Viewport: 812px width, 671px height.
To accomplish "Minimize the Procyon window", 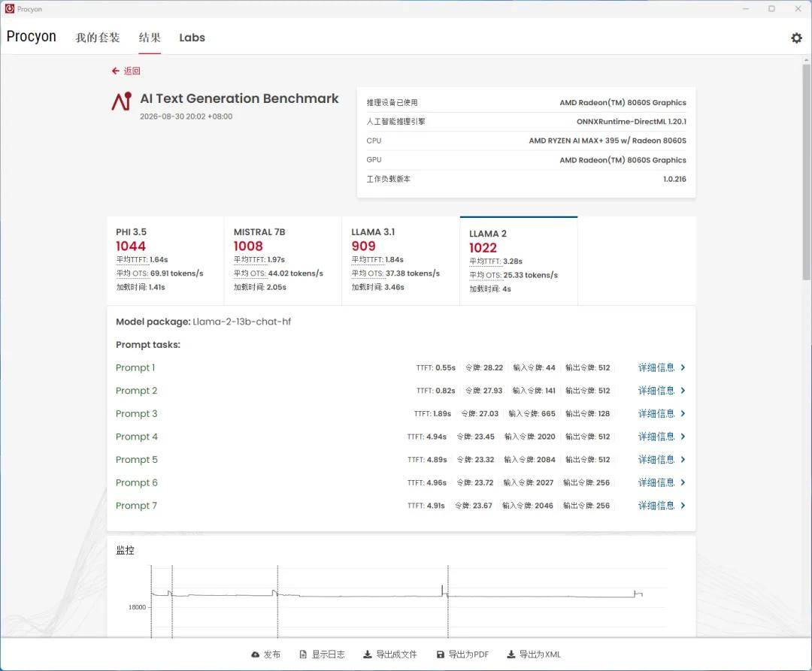I will (x=746, y=9).
